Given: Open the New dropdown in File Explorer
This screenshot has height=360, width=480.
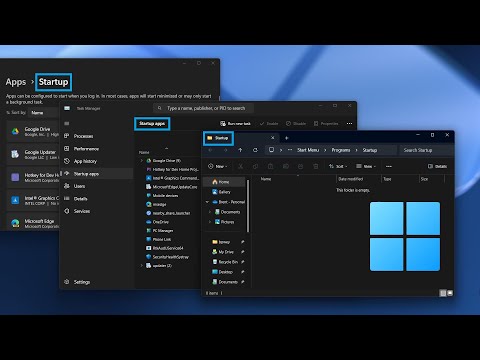Looking at the screenshot, I should point(217,166).
